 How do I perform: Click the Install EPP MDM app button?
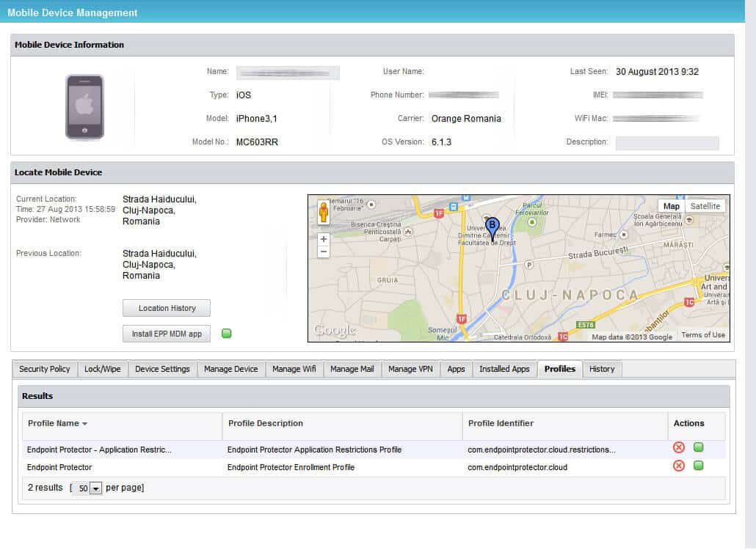pyautogui.click(x=167, y=334)
